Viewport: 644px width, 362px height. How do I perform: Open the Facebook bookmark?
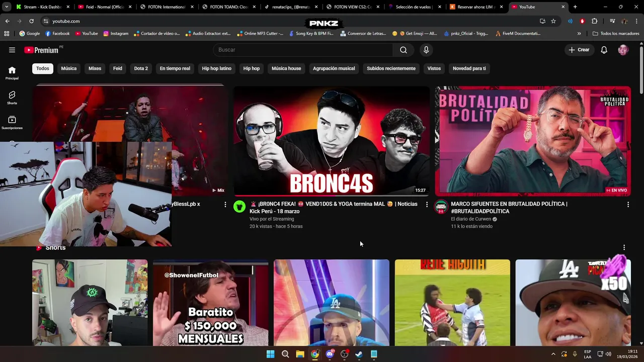pyautogui.click(x=57, y=34)
